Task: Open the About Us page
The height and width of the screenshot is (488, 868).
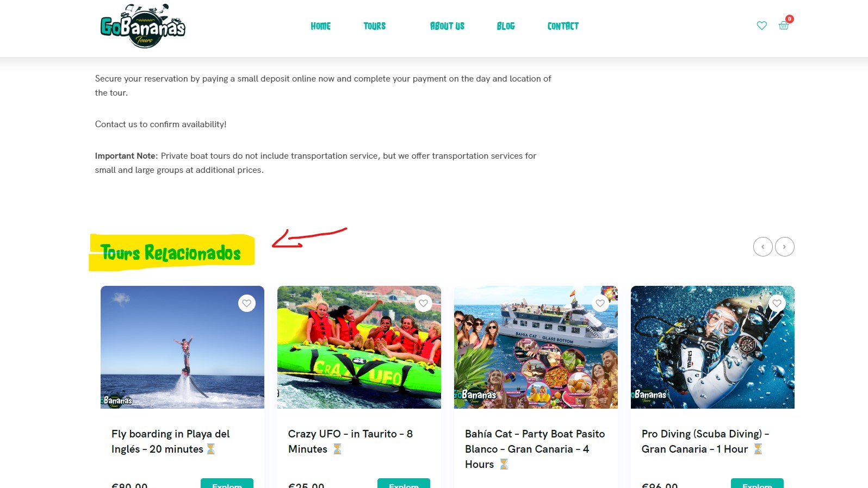Action: tap(448, 26)
